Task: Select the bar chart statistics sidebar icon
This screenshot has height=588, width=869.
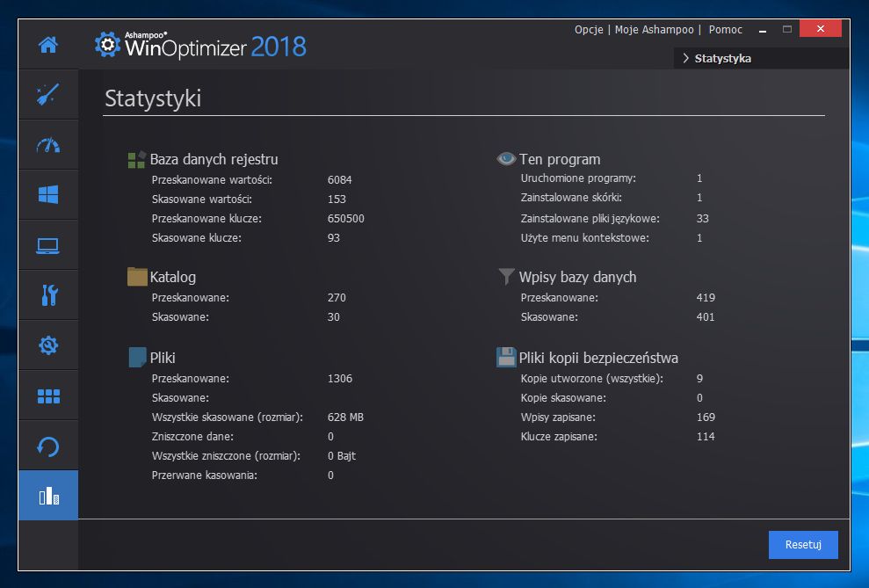Action: click(x=48, y=497)
